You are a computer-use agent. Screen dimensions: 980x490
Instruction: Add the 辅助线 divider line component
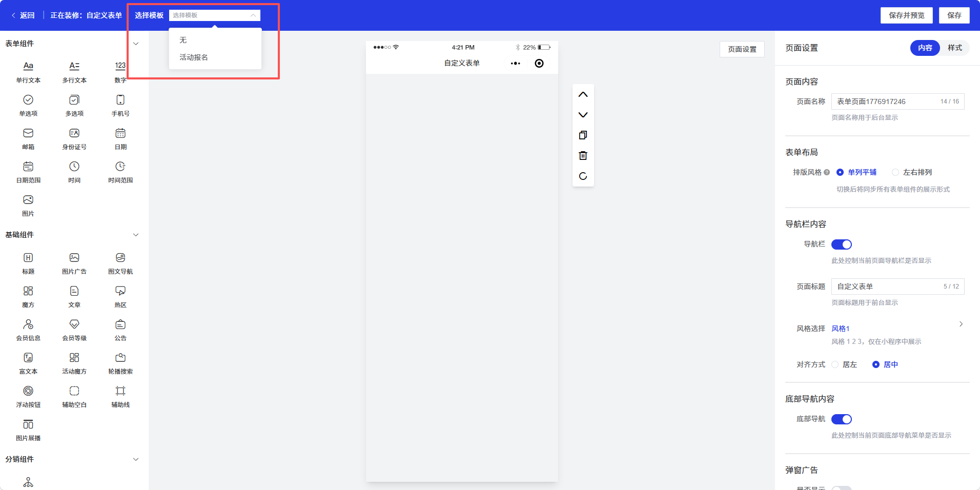120,397
